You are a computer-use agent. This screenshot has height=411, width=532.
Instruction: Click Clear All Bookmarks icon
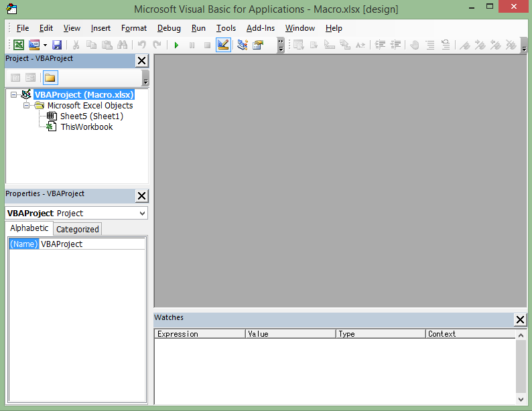click(x=511, y=45)
